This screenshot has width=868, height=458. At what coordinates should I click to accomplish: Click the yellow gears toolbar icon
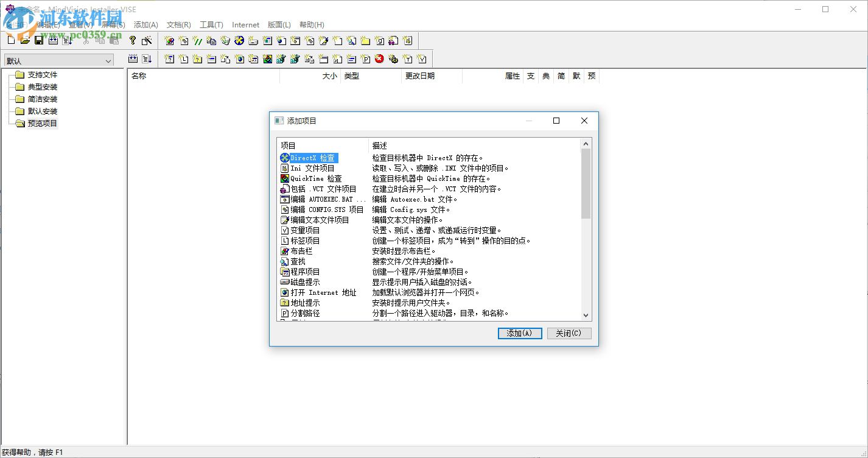pos(393,59)
